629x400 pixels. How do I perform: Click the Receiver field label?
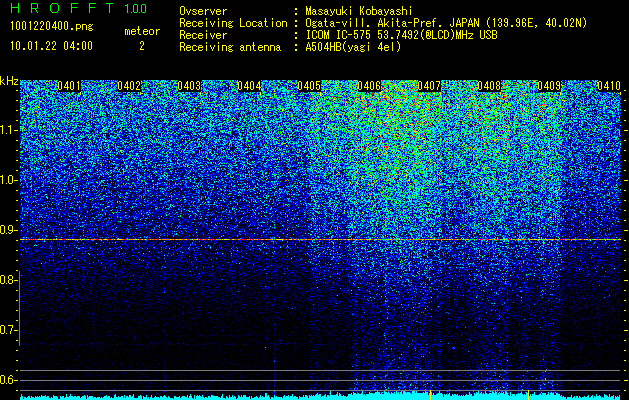203,35
